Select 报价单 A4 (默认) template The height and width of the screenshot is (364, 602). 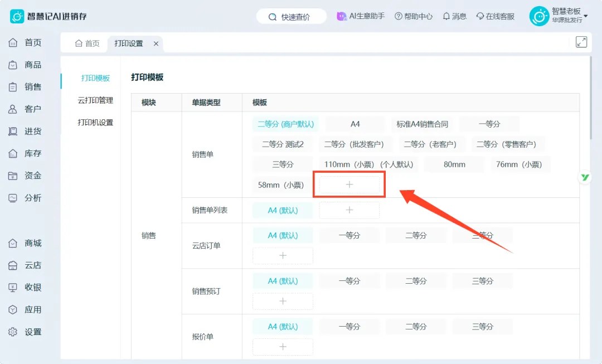click(283, 327)
